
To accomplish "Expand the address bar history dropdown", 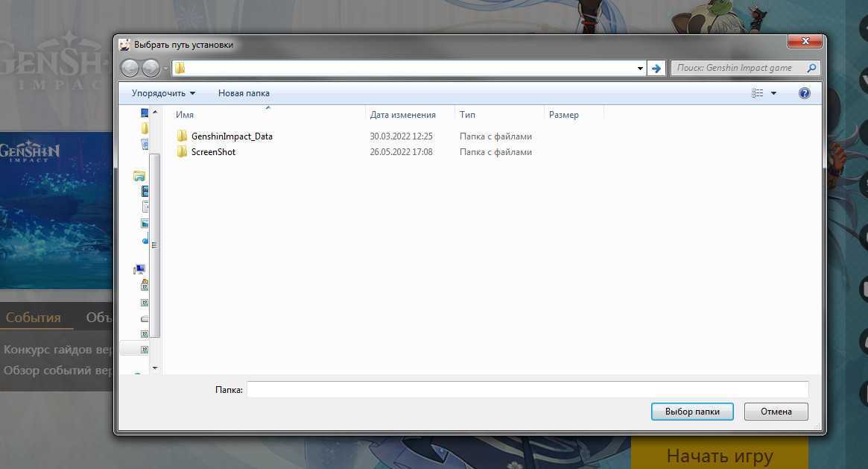I will click(640, 69).
